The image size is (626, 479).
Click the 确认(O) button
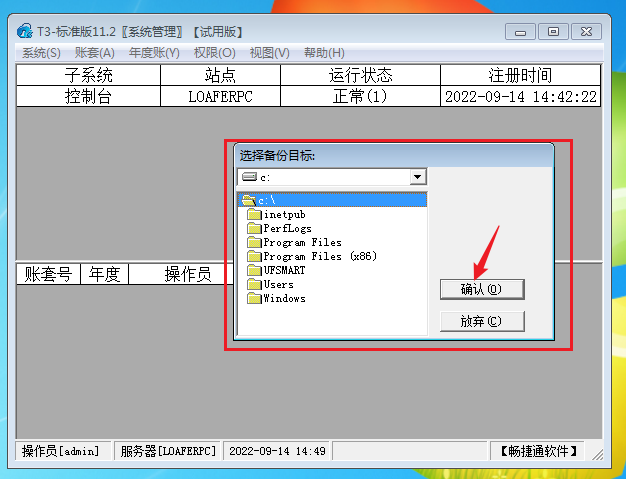click(x=482, y=289)
